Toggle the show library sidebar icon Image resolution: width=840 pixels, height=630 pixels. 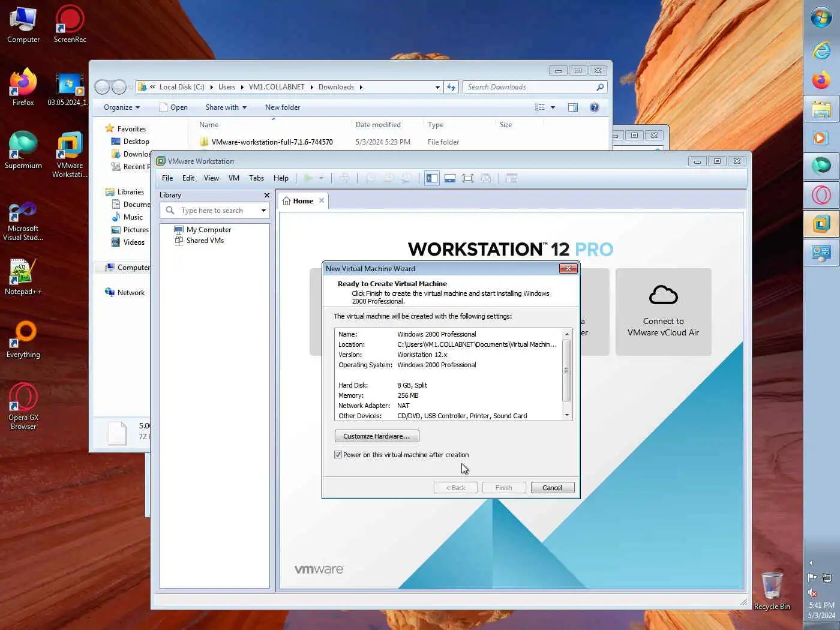pos(432,178)
